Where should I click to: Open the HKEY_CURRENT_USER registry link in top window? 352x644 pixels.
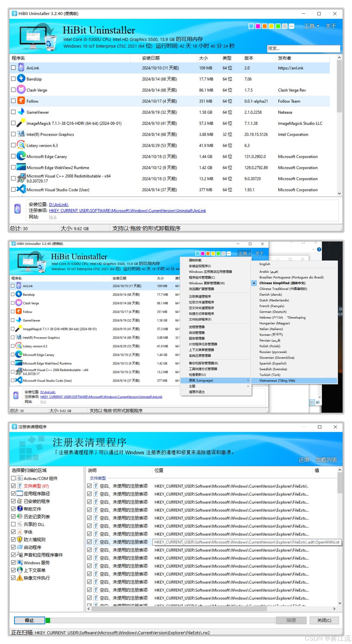pyautogui.click(x=128, y=211)
